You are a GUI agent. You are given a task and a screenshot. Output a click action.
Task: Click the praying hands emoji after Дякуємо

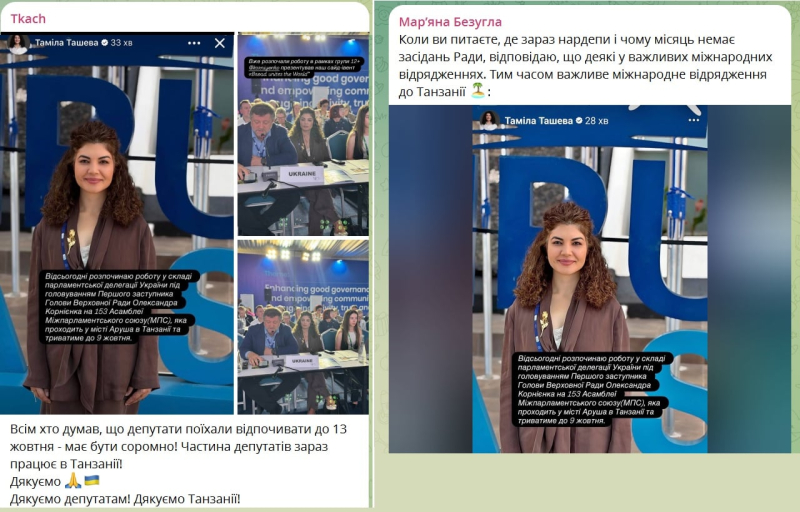(73, 481)
